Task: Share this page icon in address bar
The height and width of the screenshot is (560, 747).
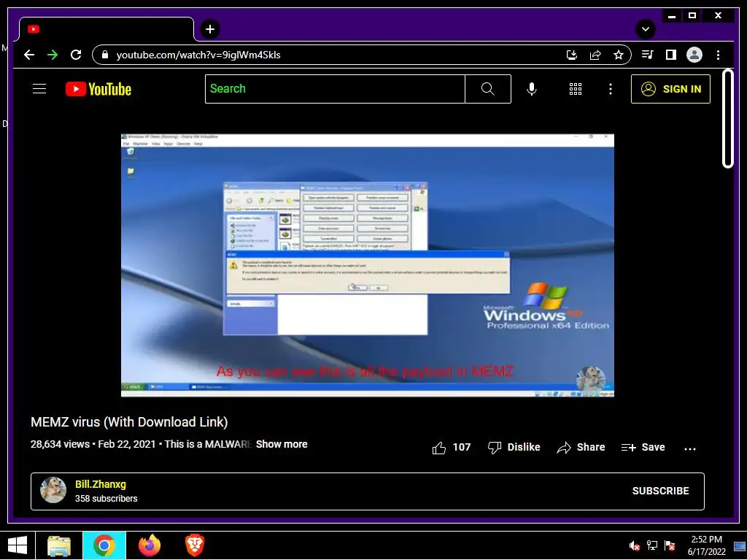Action: point(595,55)
